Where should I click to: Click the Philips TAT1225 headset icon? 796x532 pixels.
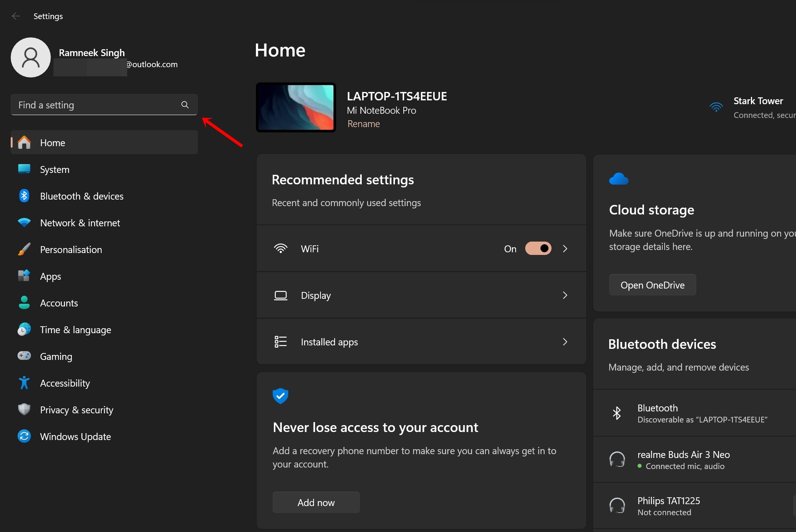pyautogui.click(x=617, y=506)
